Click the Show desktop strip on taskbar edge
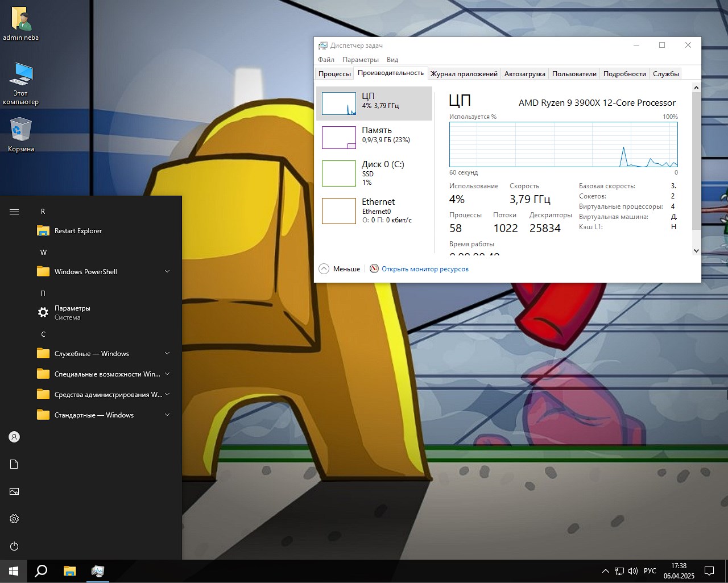The height and width of the screenshot is (583, 728). pyautogui.click(x=726, y=571)
